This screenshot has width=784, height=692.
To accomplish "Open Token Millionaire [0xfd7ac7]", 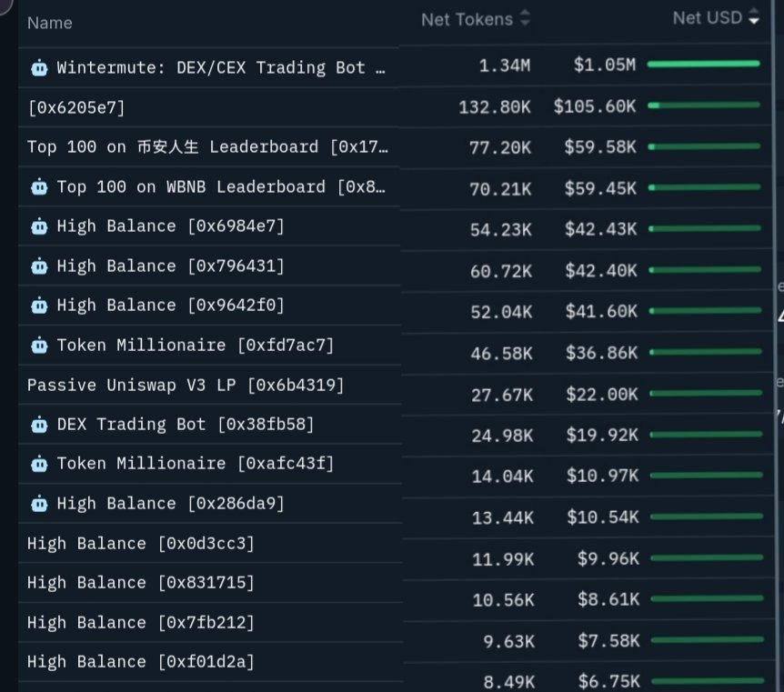I will coord(195,345).
